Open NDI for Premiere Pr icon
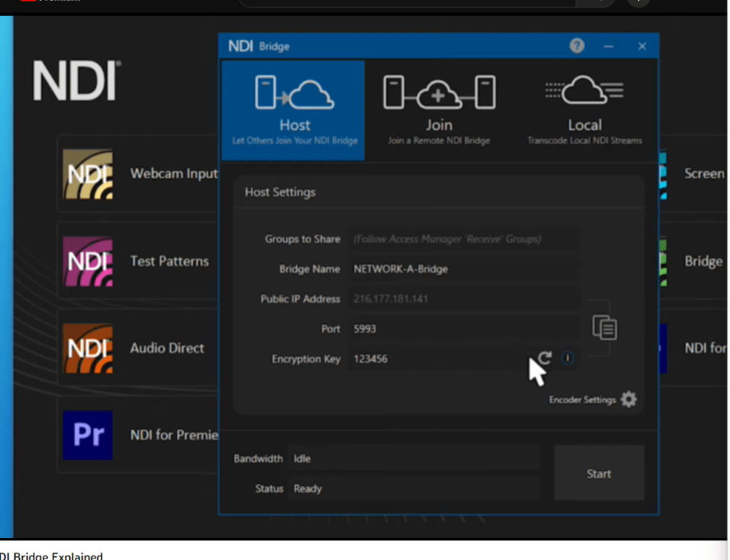Viewport: 730px width, 560px height. point(88,435)
